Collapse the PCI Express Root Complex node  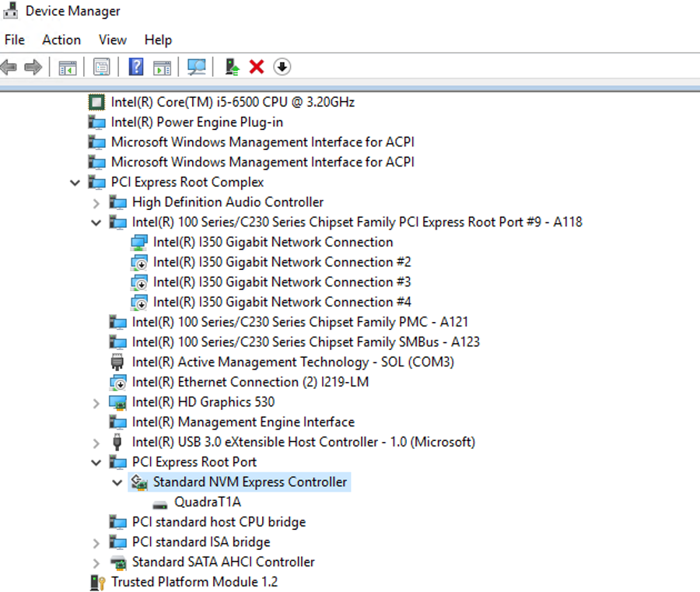75,183
